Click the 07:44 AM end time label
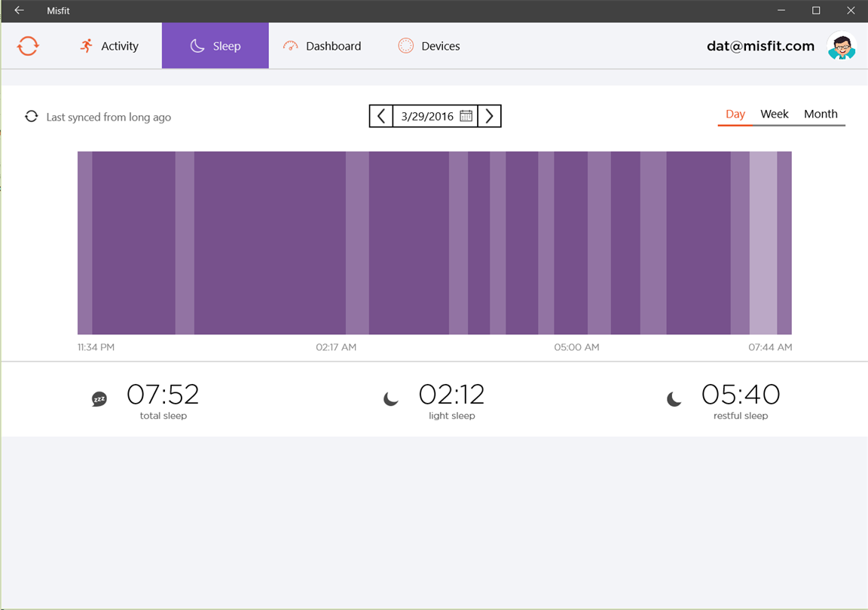868x610 pixels. click(770, 347)
